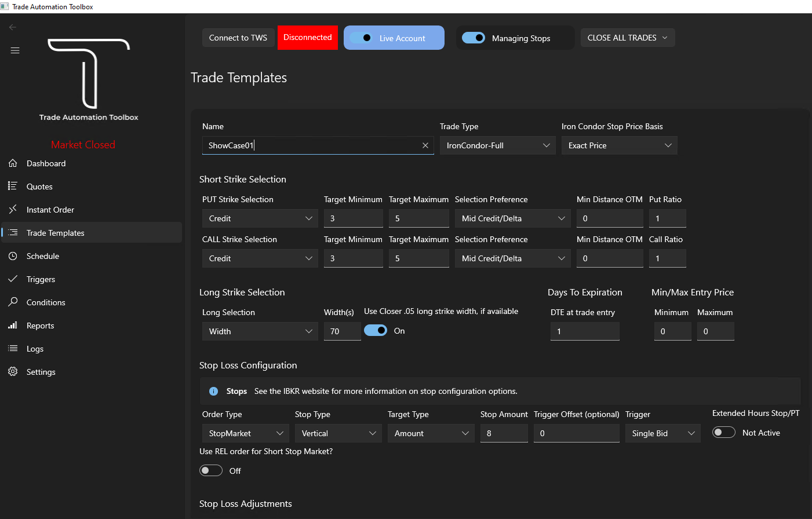Go to Triggers in the sidebar
Viewport: 812px width, 519px height.
(41, 279)
